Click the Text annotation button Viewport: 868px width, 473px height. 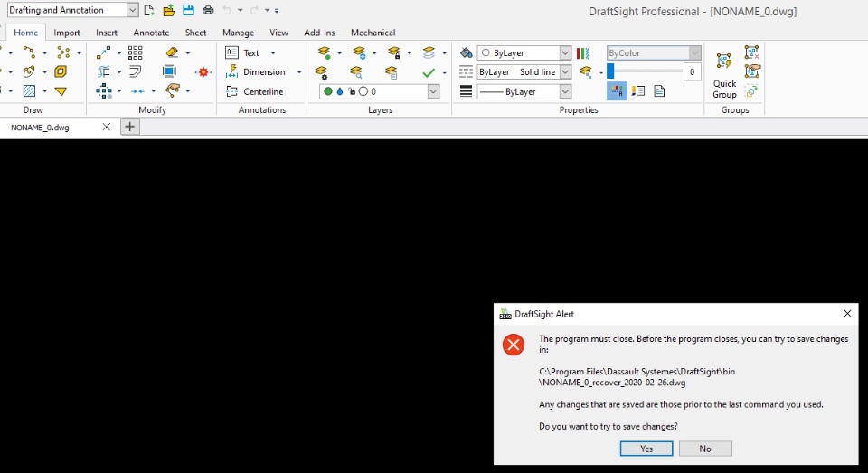pos(242,52)
